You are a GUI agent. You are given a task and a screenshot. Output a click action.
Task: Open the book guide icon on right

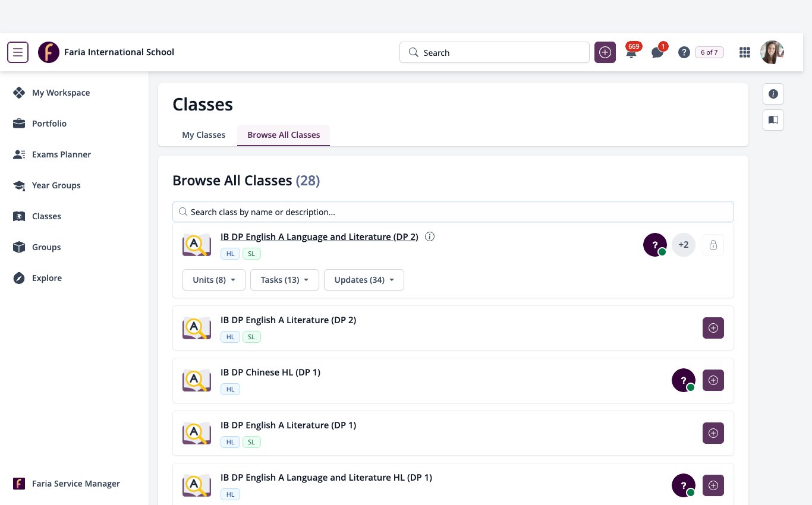(773, 120)
